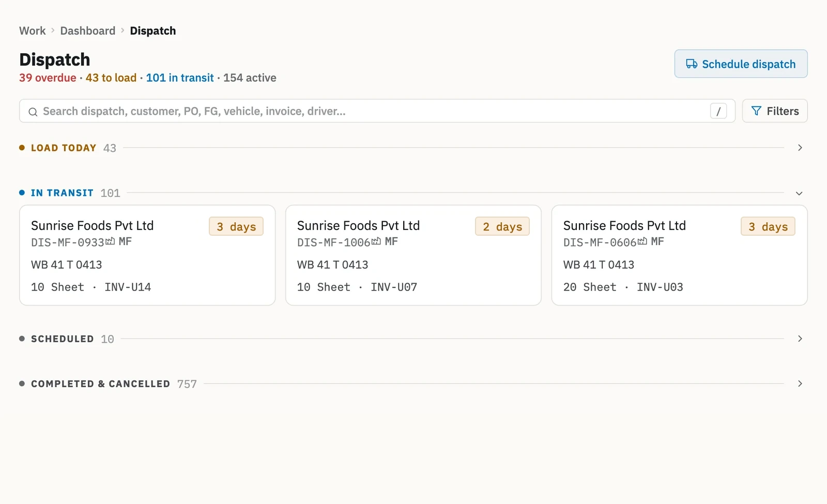
Task: Open Dashboard breadcrumb link
Action: pos(88,31)
